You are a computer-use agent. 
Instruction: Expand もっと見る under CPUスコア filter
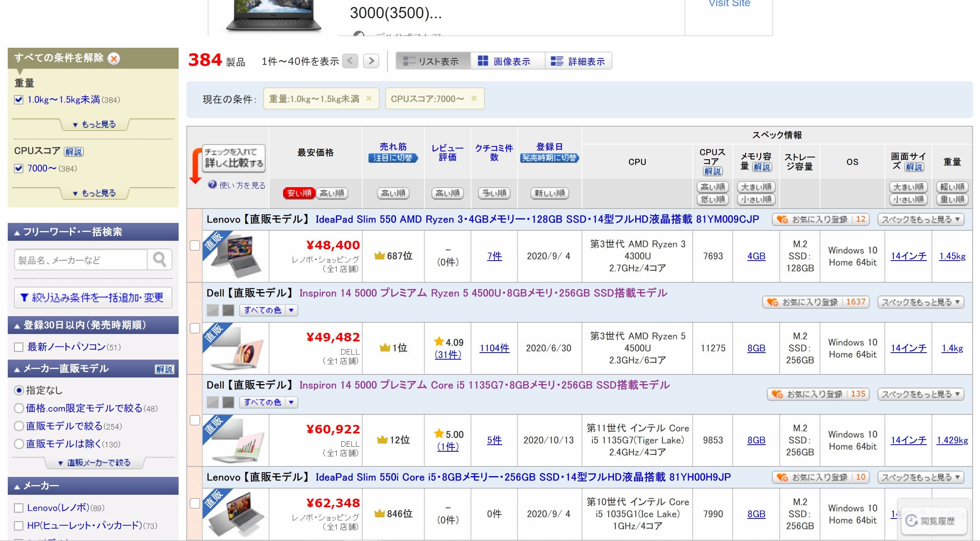[95, 193]
